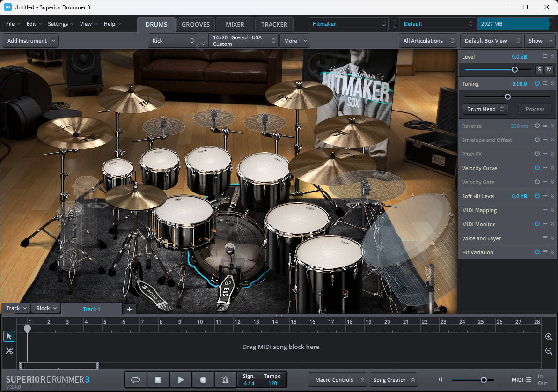The height and width of the screenshot is (392, 558).
Task: Toggle the metronome icon
Action: coord(225,380)
